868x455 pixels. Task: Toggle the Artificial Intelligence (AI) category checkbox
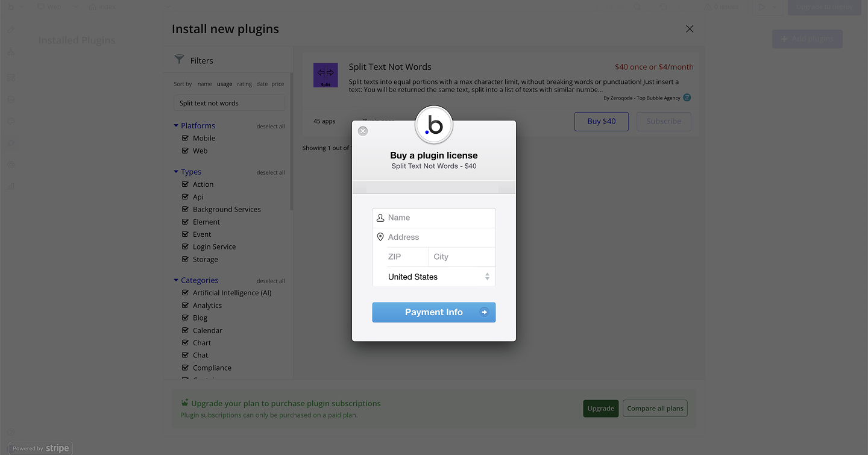186,293
